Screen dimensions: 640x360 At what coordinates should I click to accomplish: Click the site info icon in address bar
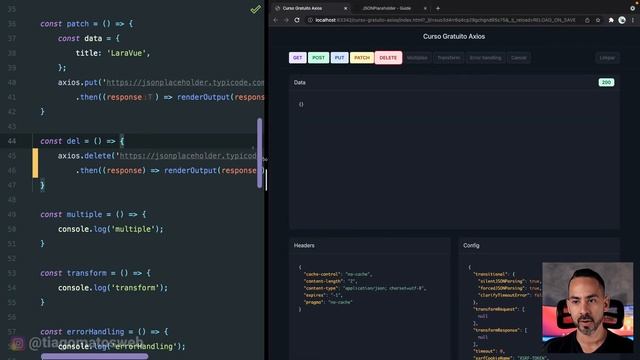310,20
